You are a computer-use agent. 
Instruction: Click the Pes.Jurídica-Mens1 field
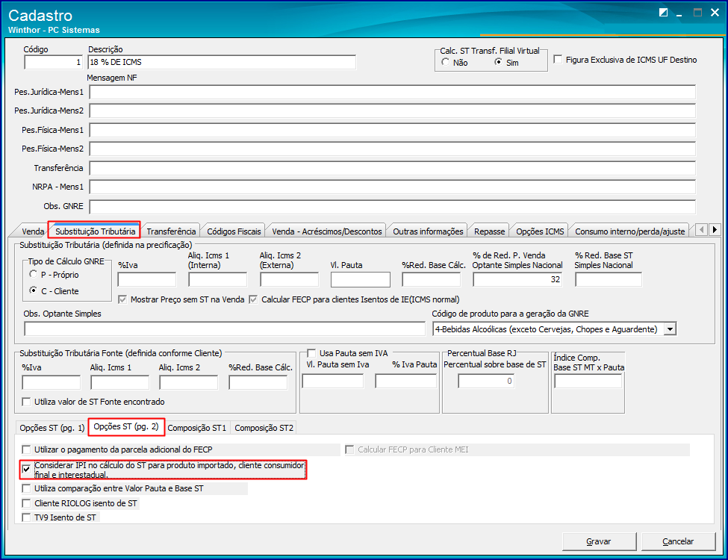point(393,92)
